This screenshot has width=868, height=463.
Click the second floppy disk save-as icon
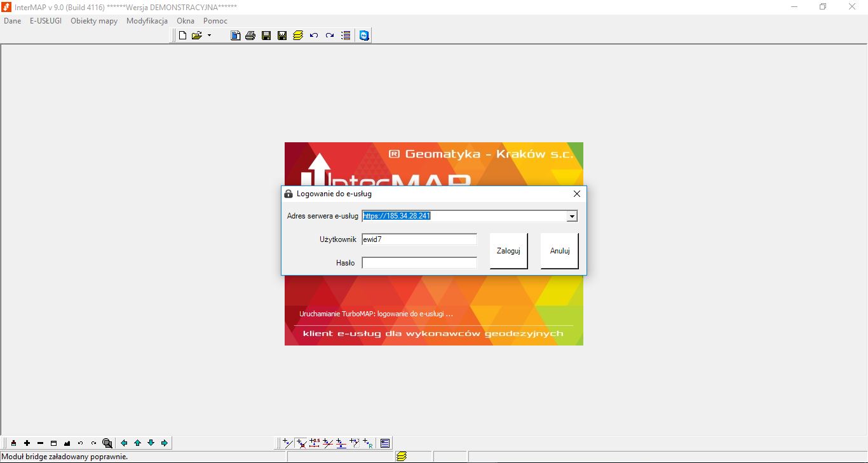[282, 36]
